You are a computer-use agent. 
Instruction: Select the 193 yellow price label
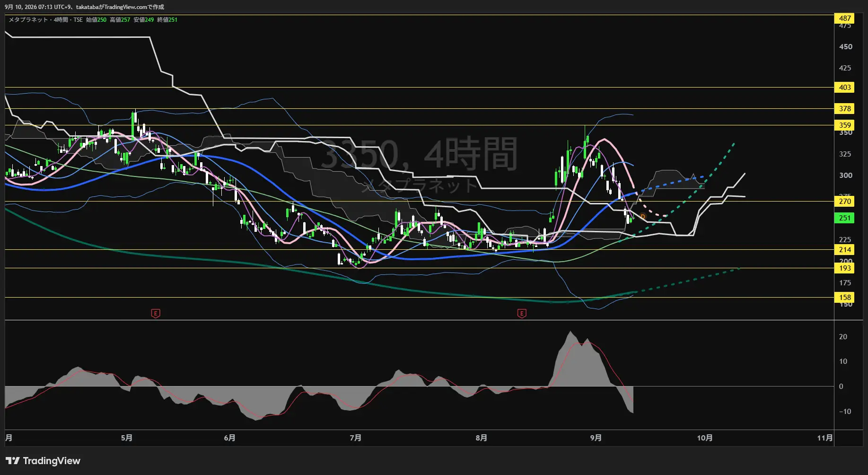(x=845, y=268)
